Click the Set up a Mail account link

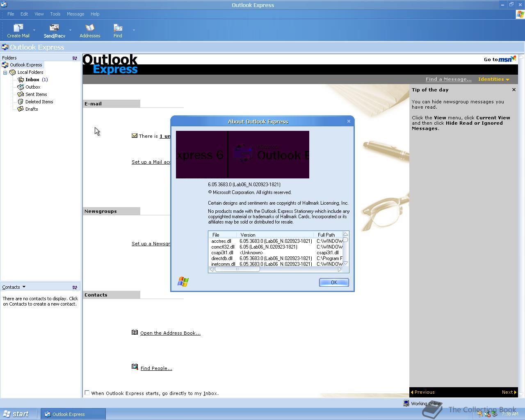pyautogui.click(x=151, y=162)
